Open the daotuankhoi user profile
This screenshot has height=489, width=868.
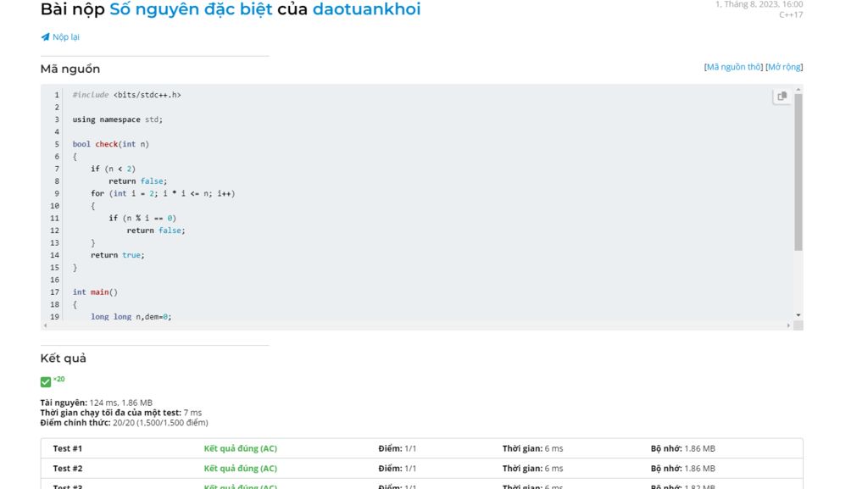coord(366,10)
